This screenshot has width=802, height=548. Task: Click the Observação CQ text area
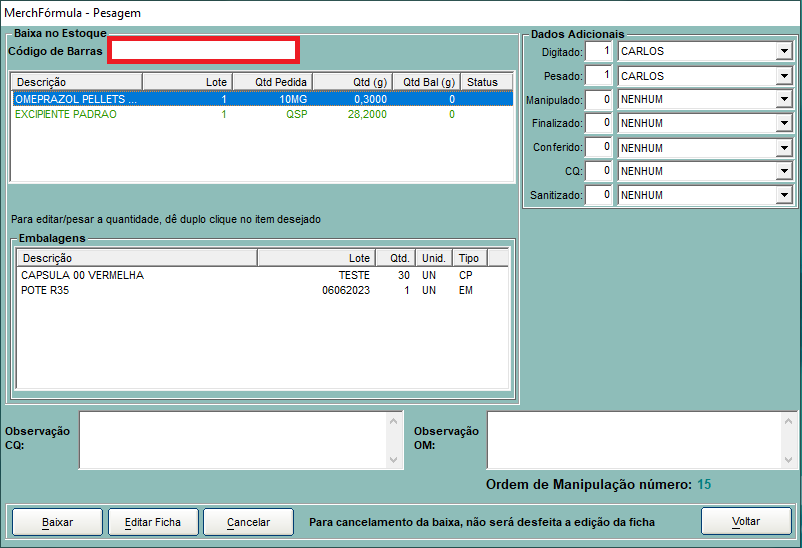coord(233,440)
